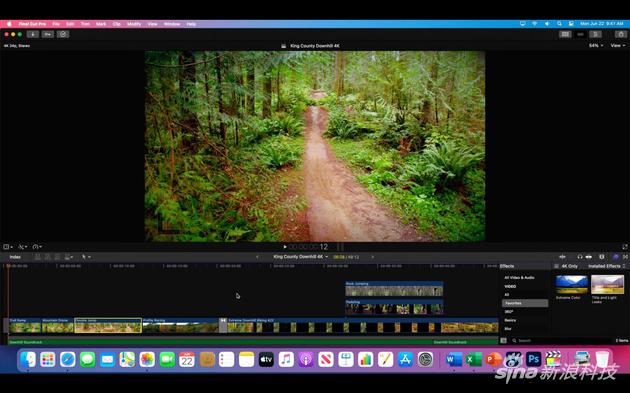Open the Installed Effects dropdown

(x=606, y=266)
